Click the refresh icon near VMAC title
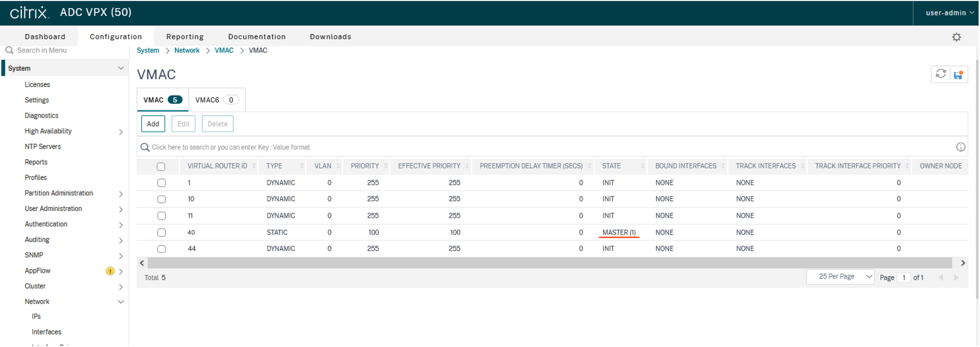 tap(941, 74)
